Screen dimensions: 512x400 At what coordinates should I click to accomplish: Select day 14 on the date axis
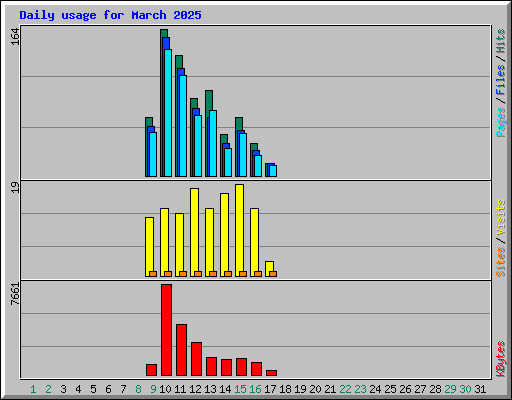225,389
